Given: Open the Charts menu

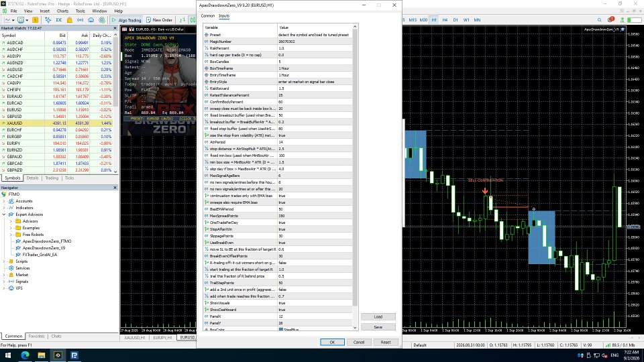Looking at the screenshot, I should pyautogui.click(x=62, y=11).
